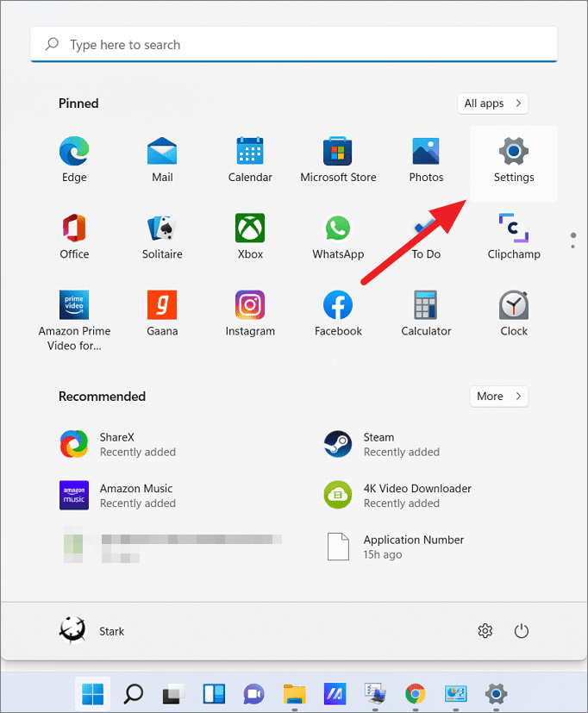
Task: Open the Clock app
Action: tap(514, 313)
